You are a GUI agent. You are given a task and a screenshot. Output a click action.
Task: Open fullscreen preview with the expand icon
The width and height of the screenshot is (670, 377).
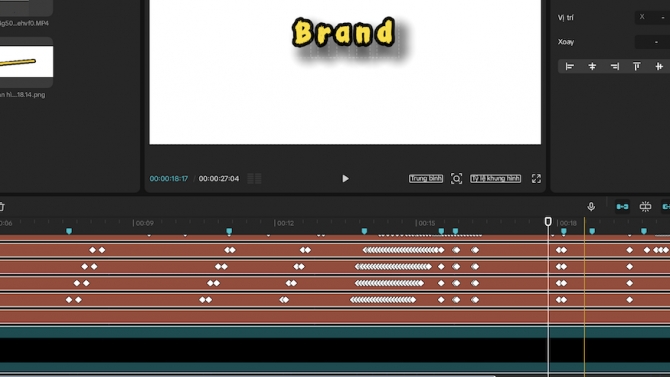click(x=536, y=179)
